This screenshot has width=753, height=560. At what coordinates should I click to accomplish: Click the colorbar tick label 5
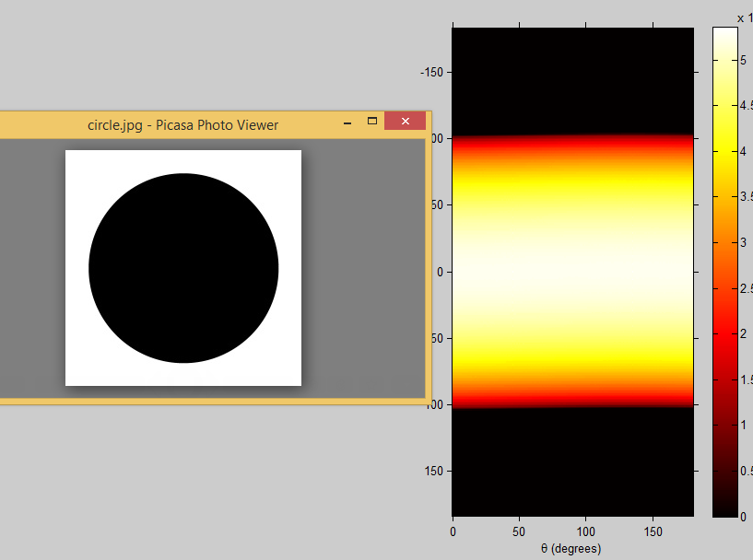click(x=744, y=60)
